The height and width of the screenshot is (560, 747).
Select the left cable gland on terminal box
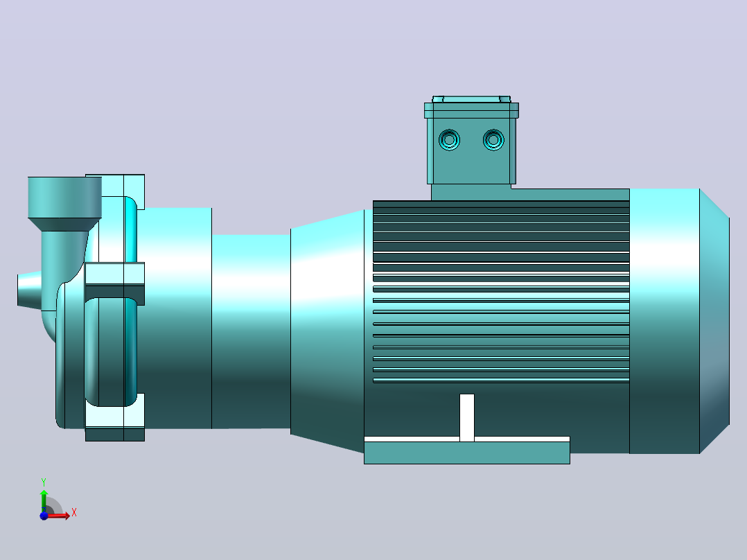(449, 140)
